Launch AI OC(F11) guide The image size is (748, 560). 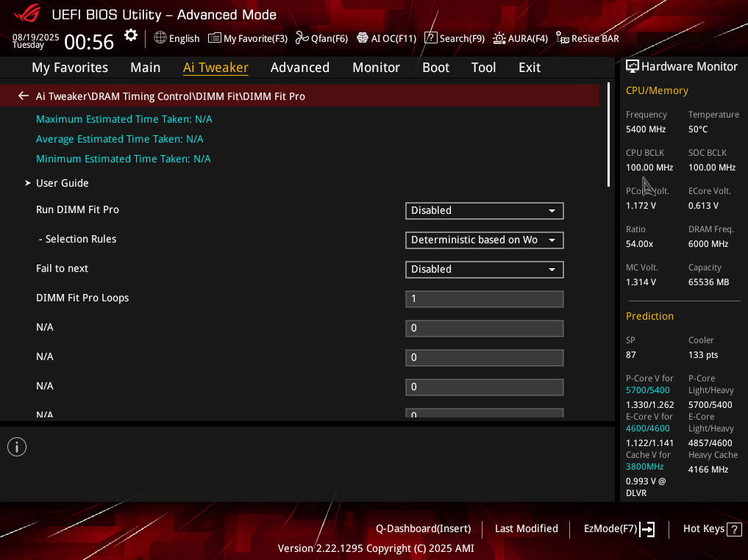[387, 38]
